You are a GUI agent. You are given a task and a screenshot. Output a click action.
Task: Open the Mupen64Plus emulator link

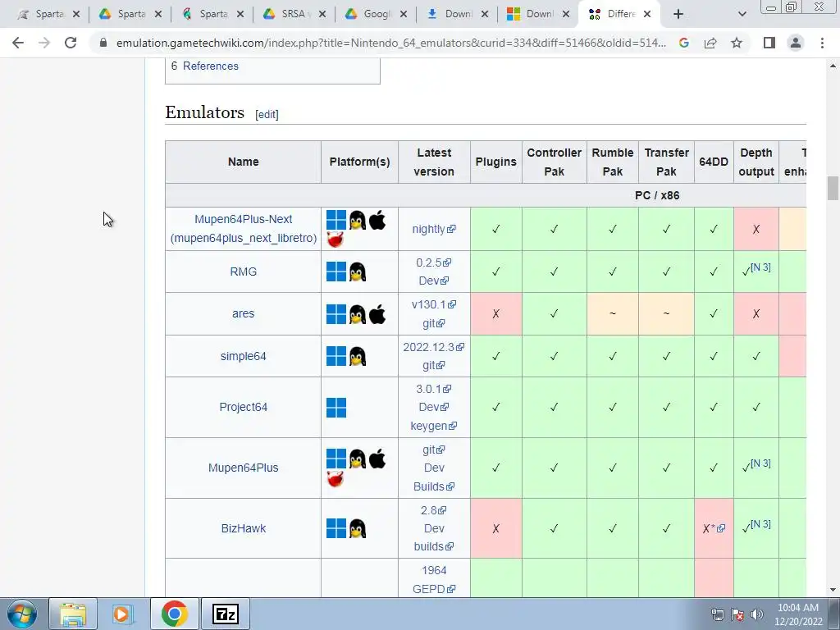243,468
